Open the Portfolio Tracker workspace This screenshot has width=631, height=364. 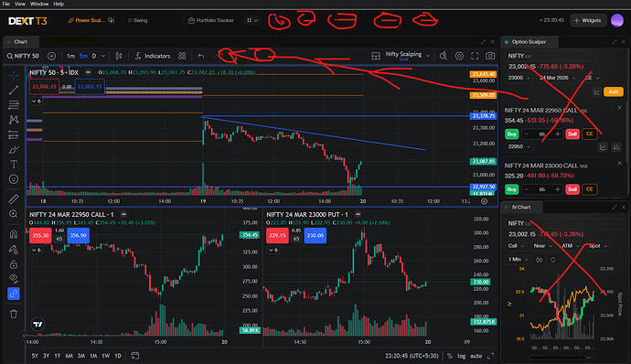(x=211, y=20)
